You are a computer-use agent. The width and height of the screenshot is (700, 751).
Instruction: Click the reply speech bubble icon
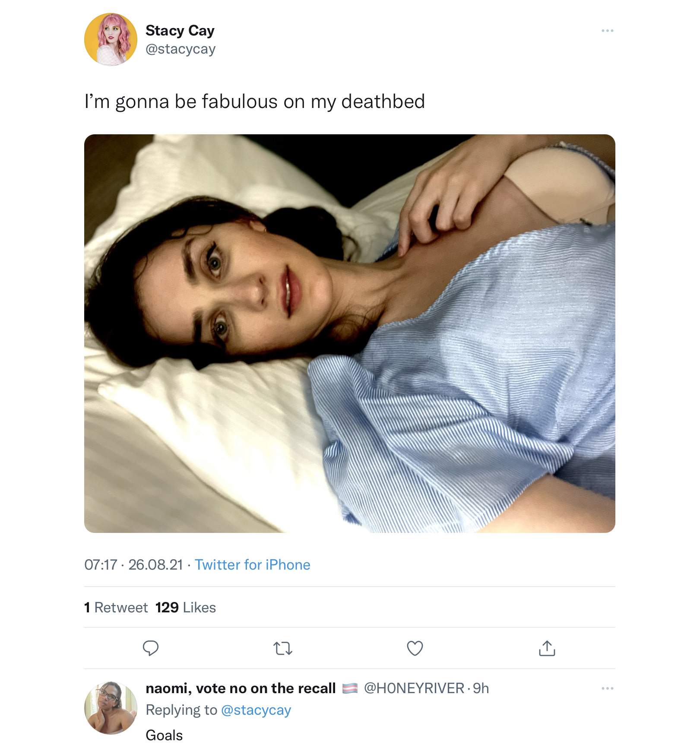(151, 648)
